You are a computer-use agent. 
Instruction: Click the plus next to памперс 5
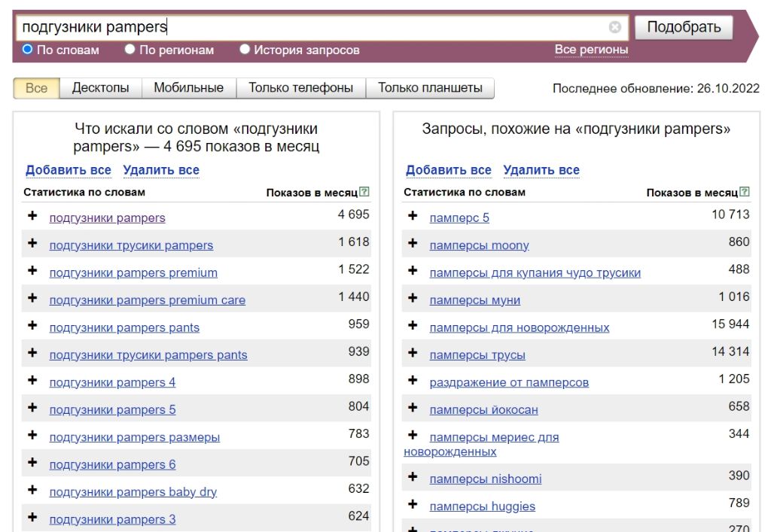point(413,216)
